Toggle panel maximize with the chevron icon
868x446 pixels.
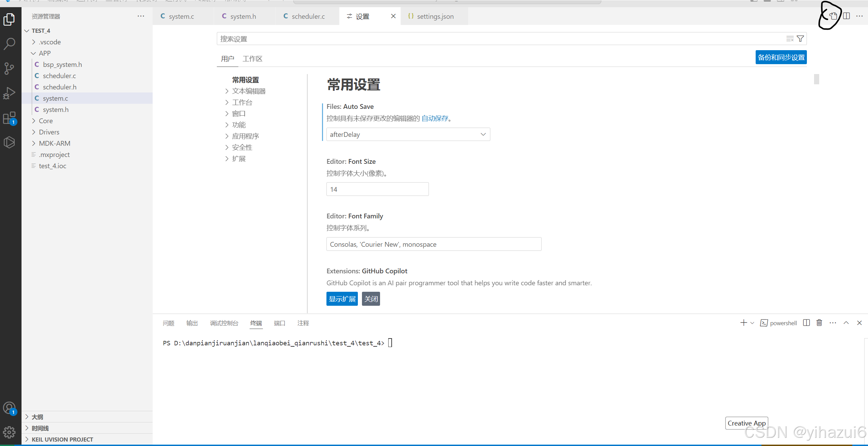(x=846, y=322)
